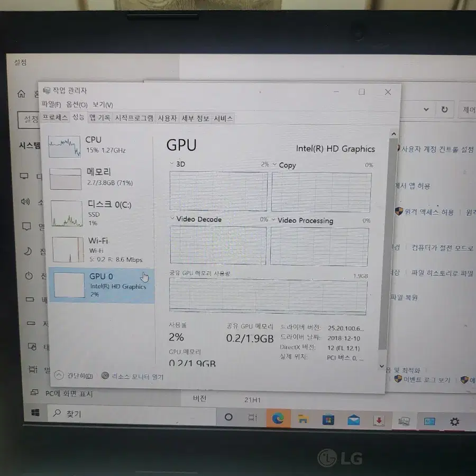This screenshot has width=476, height=476.
Task: Open 사용자 계정 컨트롤 설정 link
Action: pos(437,149)
